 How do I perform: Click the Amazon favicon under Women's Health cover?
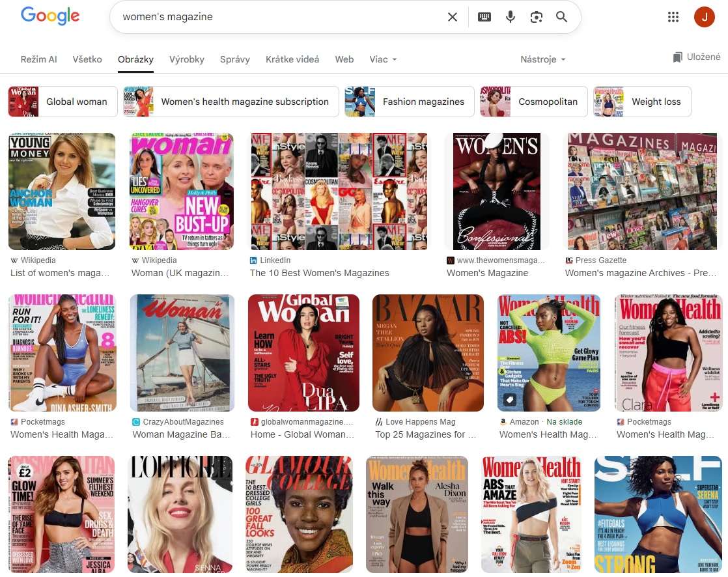pyautogui.click(x=503, y=422)
